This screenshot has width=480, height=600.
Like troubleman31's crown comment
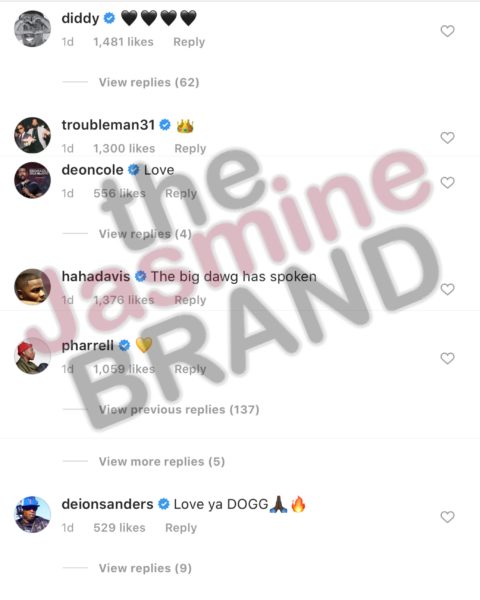pos(447,138)
